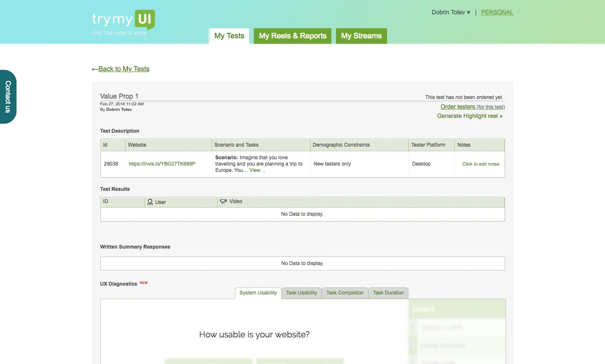Open the My Tests tab
This screenshot has height=364, width=605.
(229, 36)
